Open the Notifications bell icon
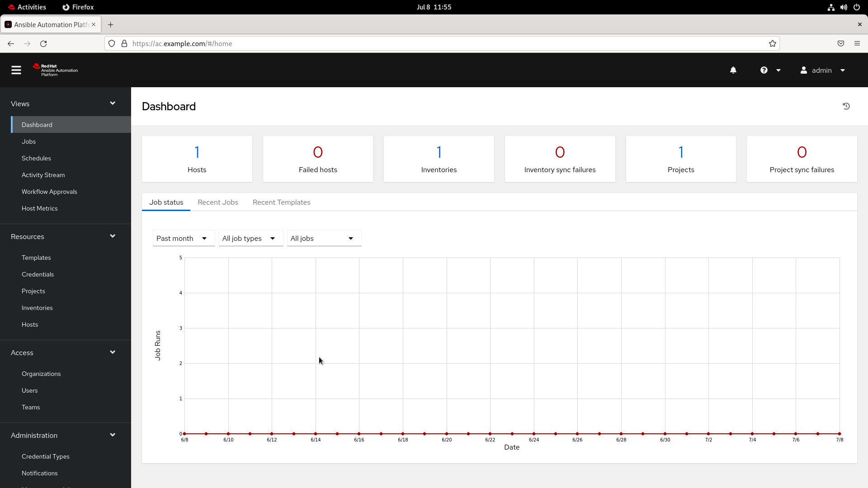 pyautogui.click(x=733, y=70)
